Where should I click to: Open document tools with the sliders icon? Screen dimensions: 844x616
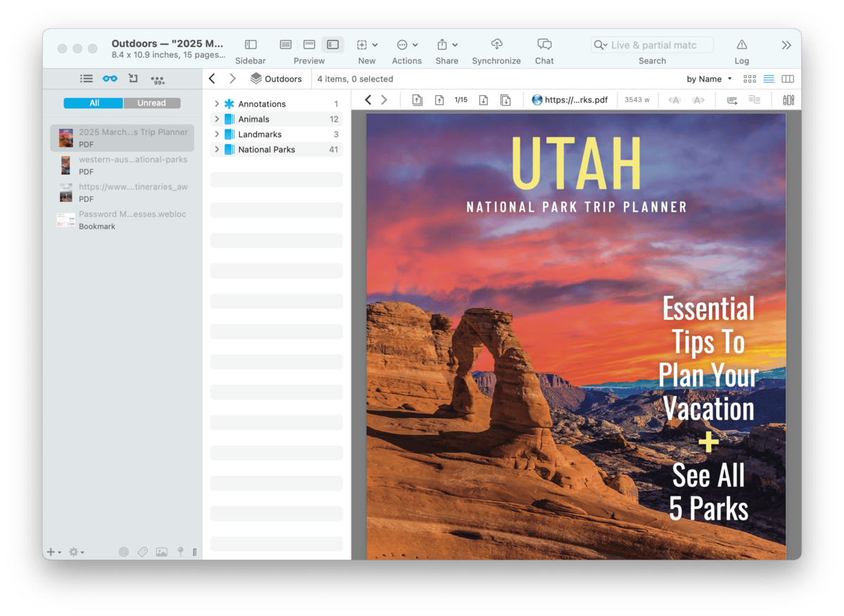click(x=788, y=100)
